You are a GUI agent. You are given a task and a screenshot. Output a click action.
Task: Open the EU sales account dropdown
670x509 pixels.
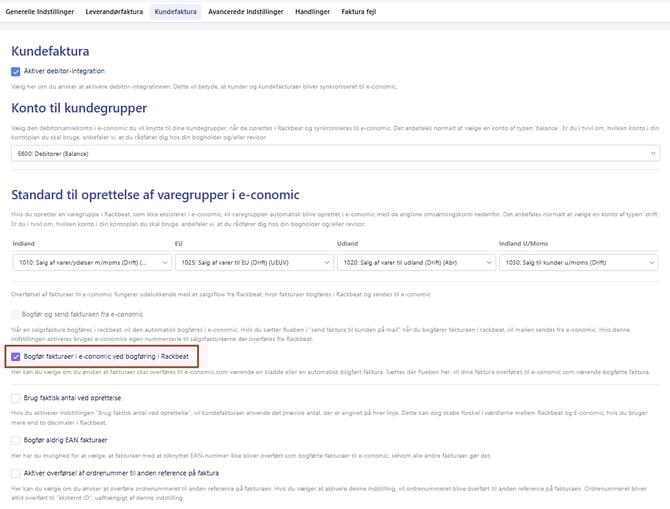[x=252, y=262]
